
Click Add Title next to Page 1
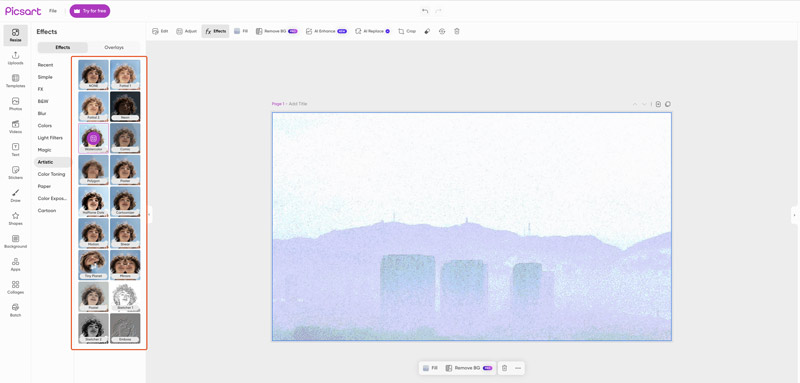click(x=298, y=104)
